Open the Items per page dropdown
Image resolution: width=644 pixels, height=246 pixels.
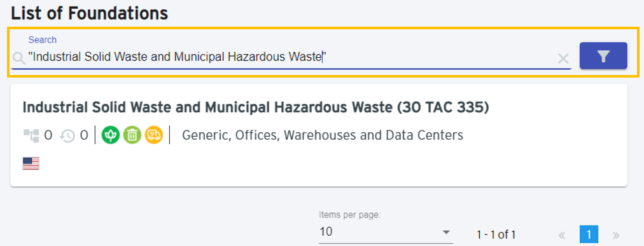386,231
